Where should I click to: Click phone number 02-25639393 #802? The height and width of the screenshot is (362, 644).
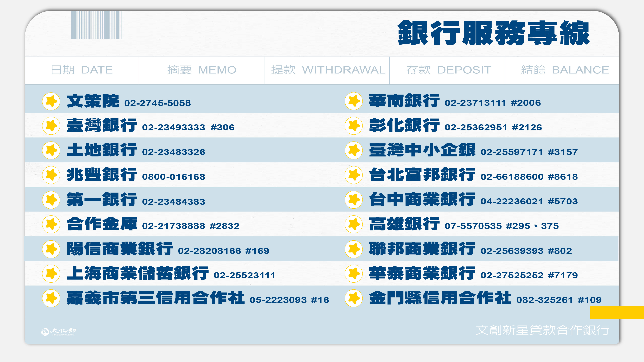click(526, 251)
